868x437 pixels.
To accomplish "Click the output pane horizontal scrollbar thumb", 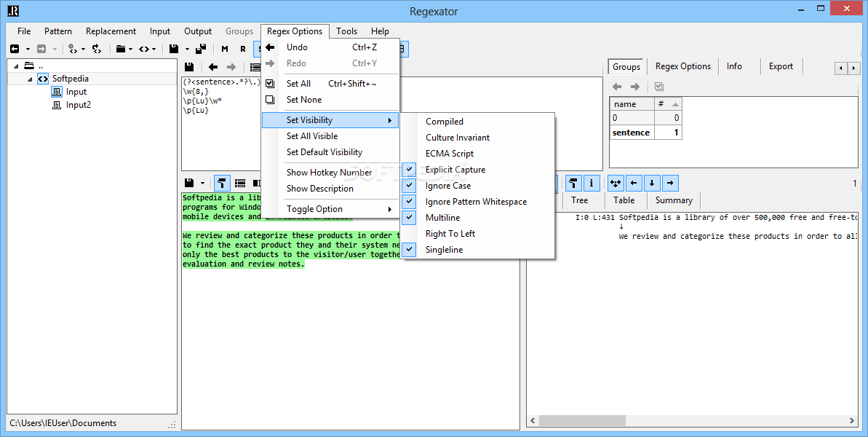I will point(582,421).
